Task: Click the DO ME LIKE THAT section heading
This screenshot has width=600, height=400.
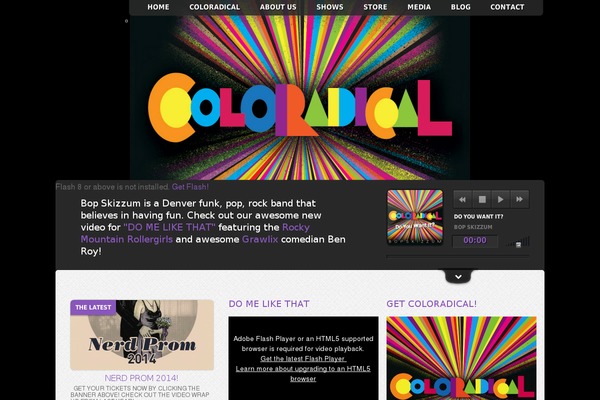Action: pos(269,304)
